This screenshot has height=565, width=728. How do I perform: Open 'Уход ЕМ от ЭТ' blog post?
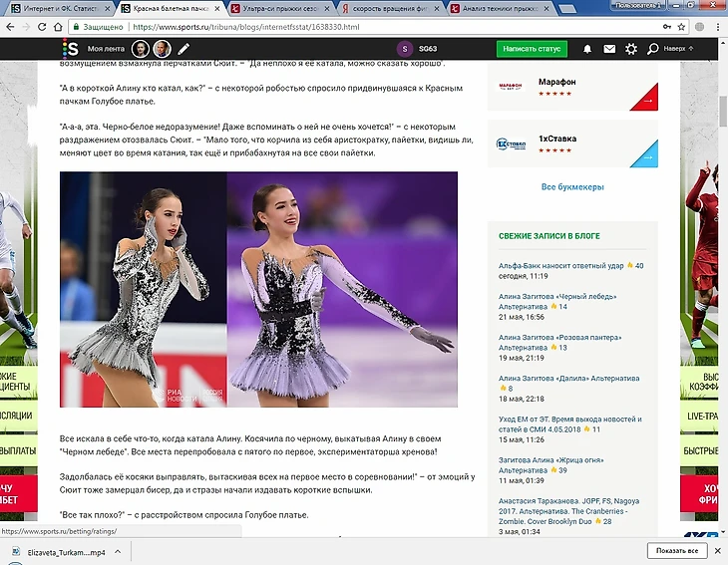(570, 424)
